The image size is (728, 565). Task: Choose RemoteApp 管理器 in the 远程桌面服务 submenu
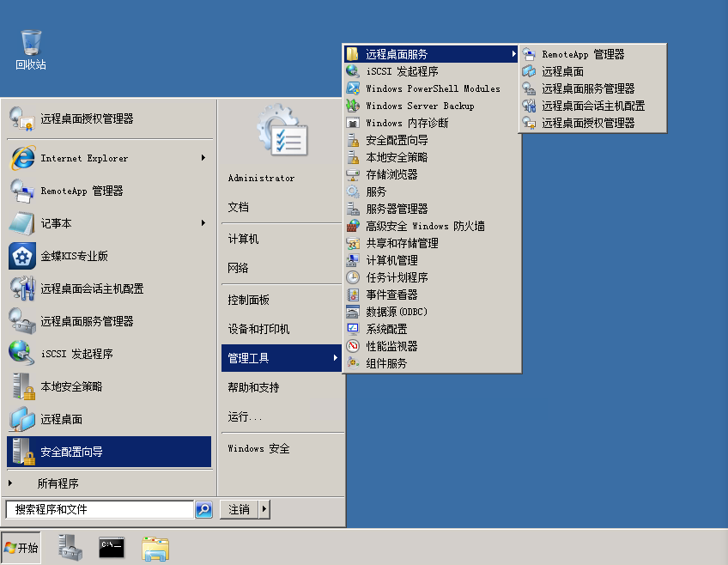click(593, 54)
